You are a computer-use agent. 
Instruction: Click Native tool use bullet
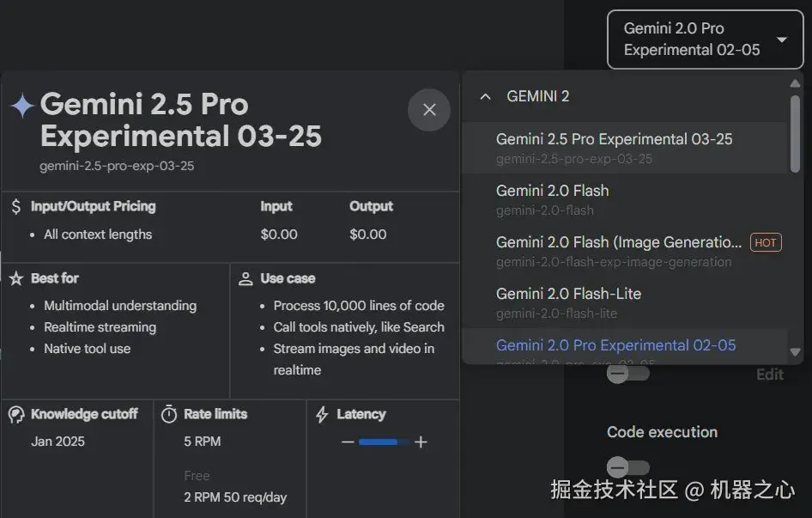pyautogui.click(x=87, y=349)
